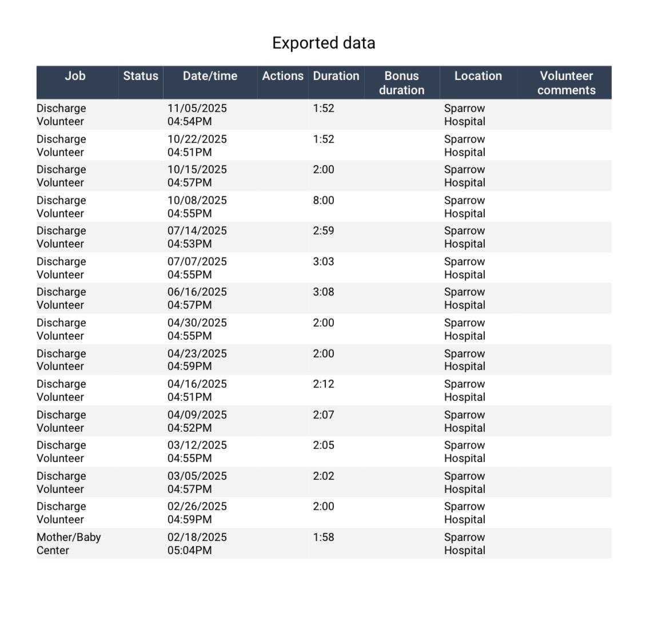
Task: Click the Volunteer comments column header
Action: click(x=567, y=83)
